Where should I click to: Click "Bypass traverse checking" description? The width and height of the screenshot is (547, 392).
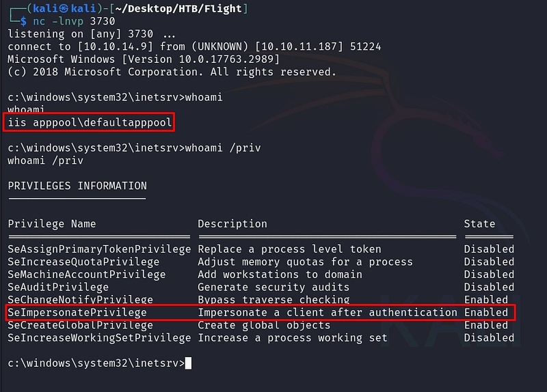(x=273, y=300)
